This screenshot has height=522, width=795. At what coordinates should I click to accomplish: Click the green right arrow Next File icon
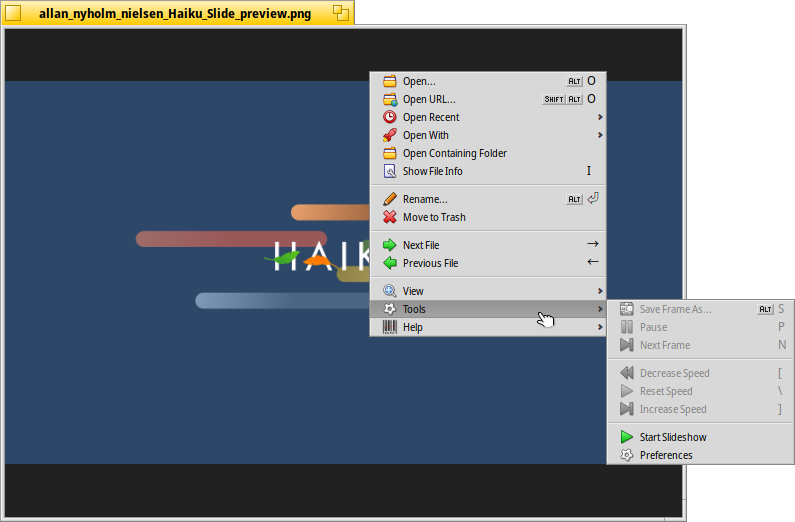tap(389, 245)
